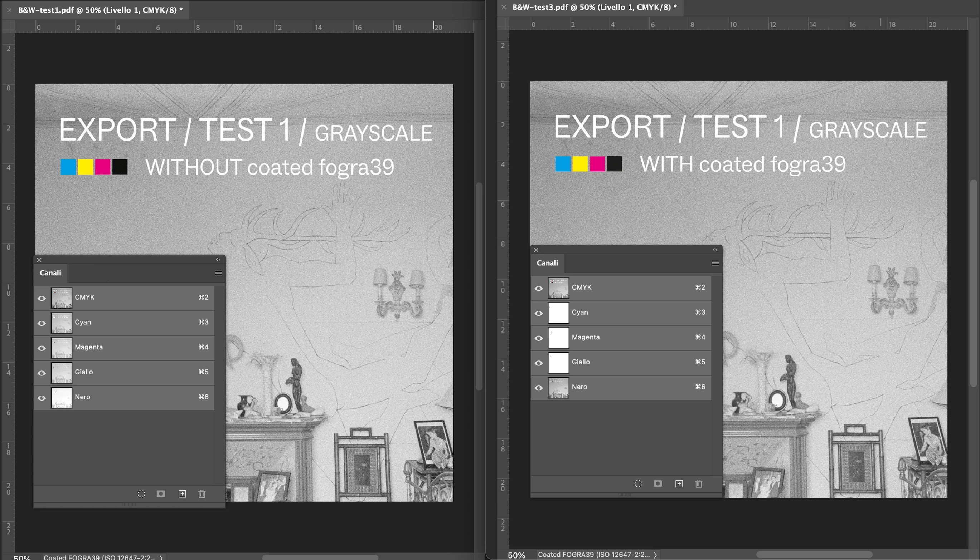Open the right Canali panel options menu
The width and height of the screenshot is (980, 560).
point(715,263)
